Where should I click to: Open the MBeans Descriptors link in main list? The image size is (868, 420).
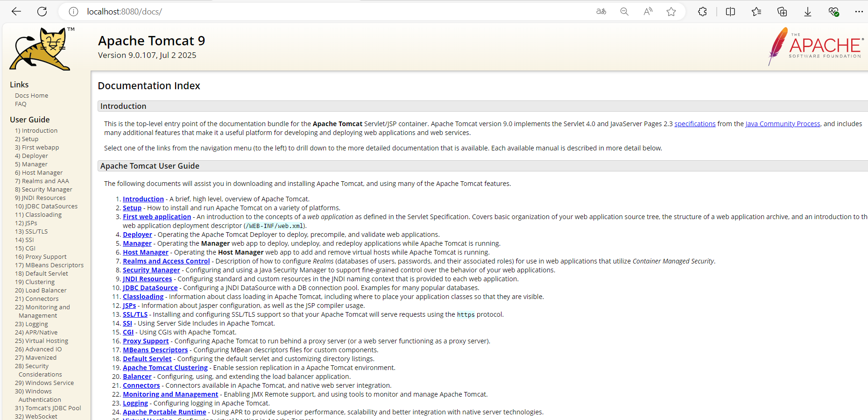tap(155, 350)
